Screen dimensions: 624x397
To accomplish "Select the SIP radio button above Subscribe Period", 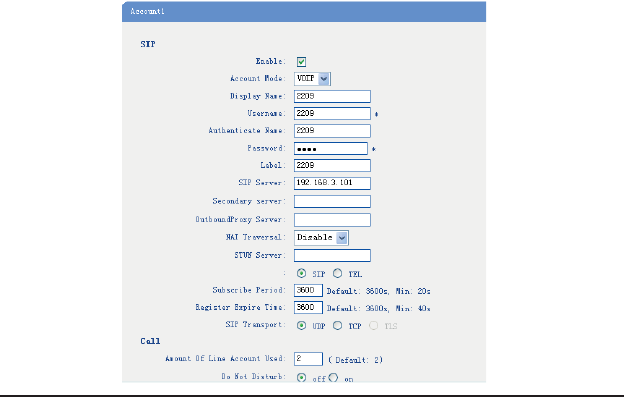I will (x=301, y=273).
